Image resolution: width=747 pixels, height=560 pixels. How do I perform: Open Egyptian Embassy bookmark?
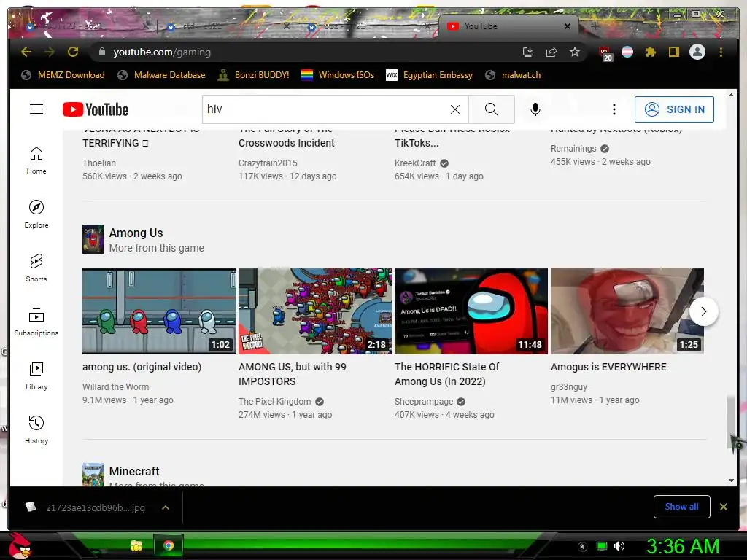click(x=430, y=75)
